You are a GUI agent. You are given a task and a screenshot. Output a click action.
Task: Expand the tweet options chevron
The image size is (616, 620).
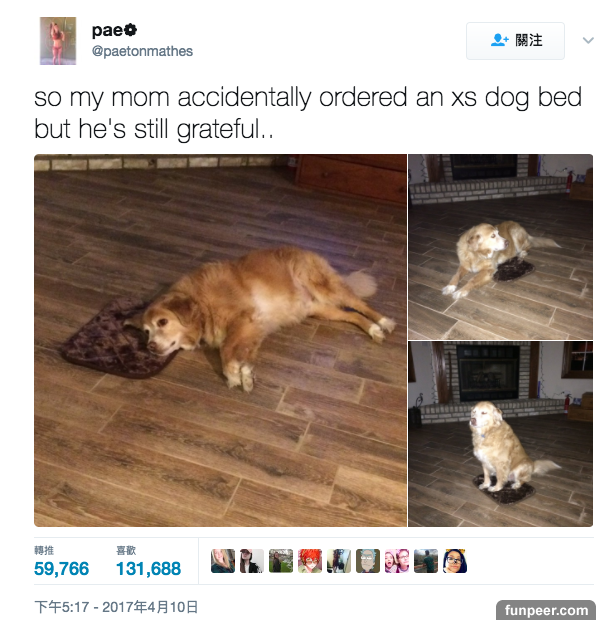[588, 40]
